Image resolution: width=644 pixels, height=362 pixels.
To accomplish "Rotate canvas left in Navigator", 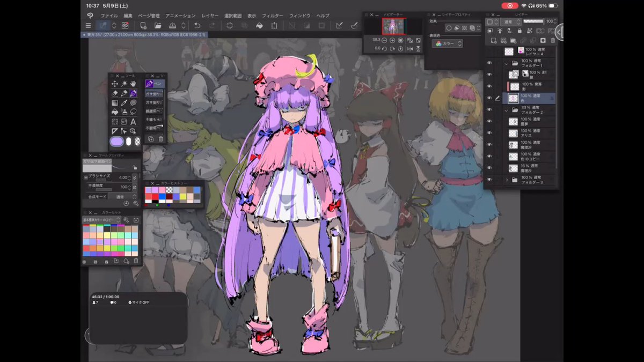I will (x=384, y=49).
